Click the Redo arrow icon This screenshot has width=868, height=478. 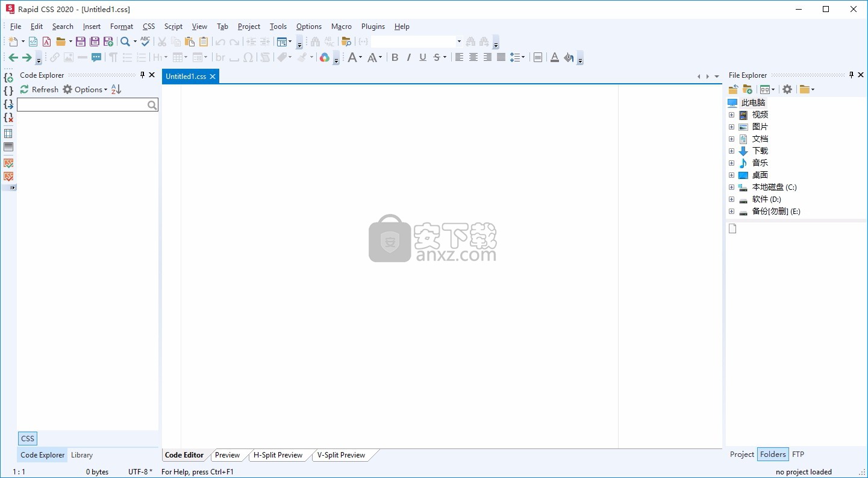tap(234, 42)
